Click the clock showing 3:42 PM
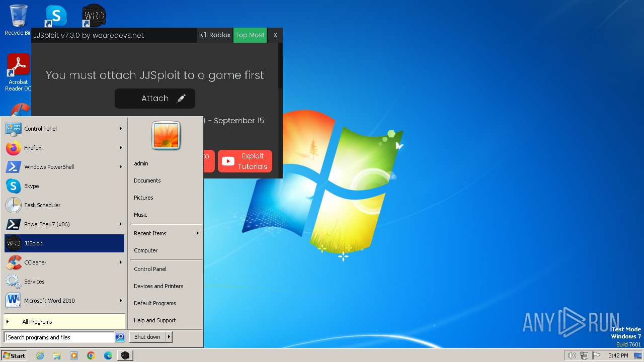The height and width of the screenshot is (362, 644). (x=618, y=355)
